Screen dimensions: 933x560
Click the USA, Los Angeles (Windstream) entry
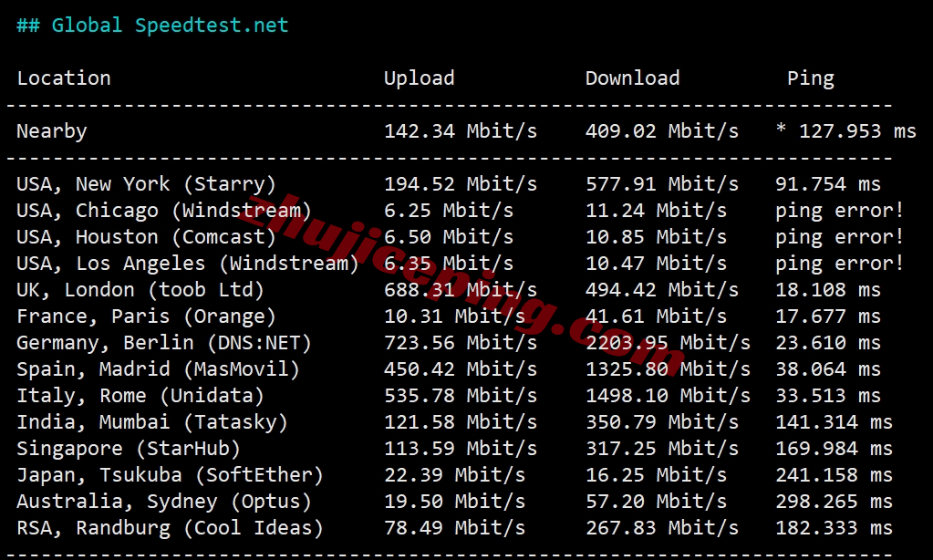[187, 264]
